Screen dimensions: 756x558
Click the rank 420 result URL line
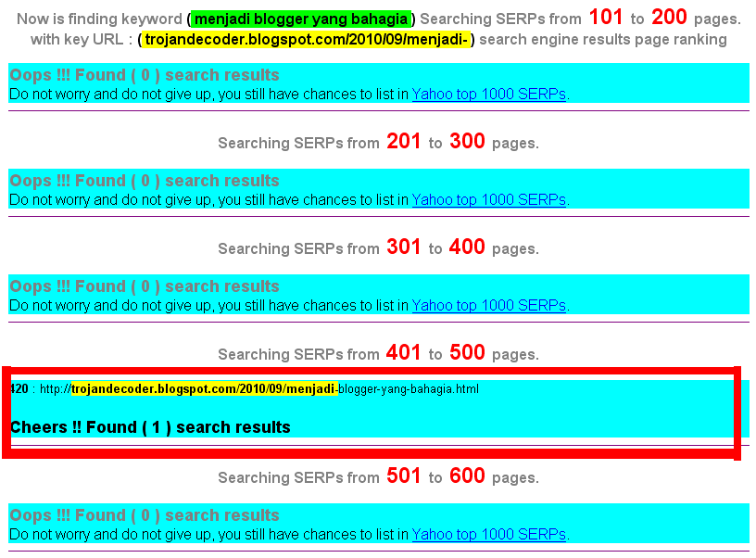[245, 388]
